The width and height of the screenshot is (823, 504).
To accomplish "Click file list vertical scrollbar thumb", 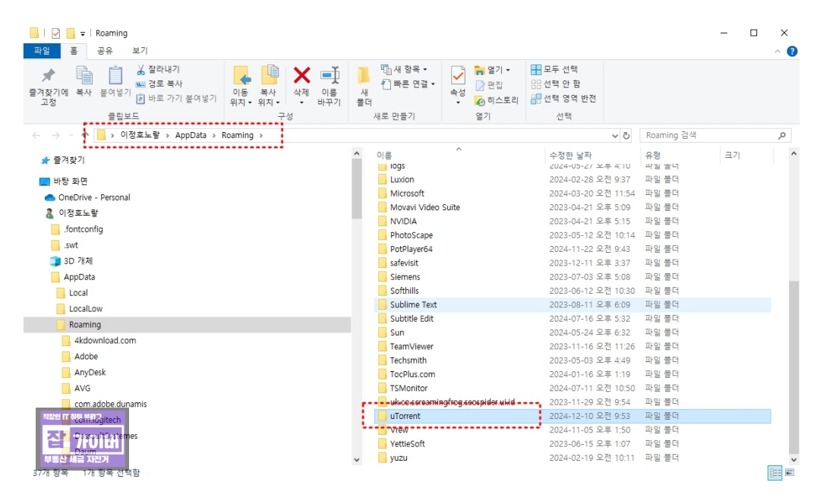I will 793,367.
